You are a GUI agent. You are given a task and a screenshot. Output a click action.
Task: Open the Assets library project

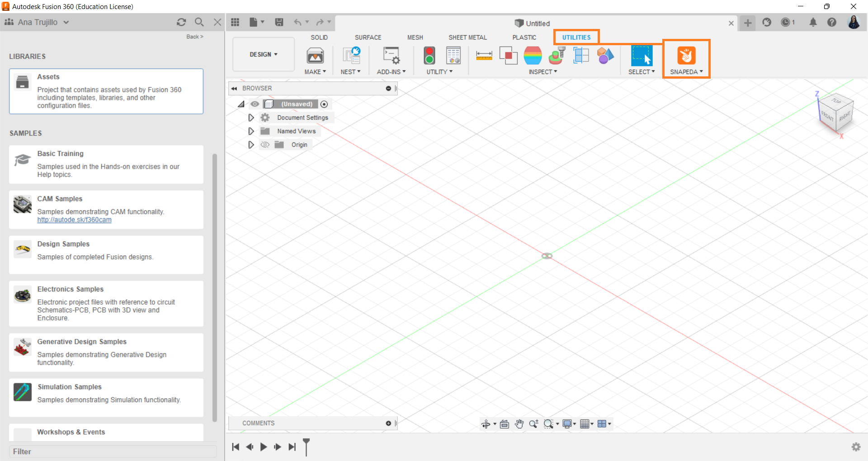(x=106, y=91)
